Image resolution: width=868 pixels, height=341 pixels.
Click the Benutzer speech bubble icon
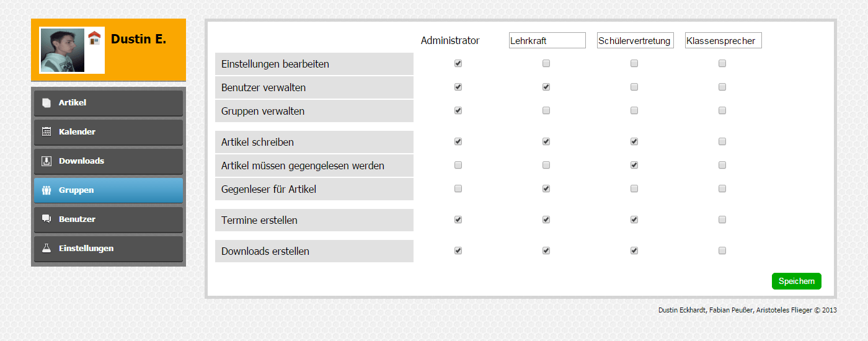pos(46,219)
